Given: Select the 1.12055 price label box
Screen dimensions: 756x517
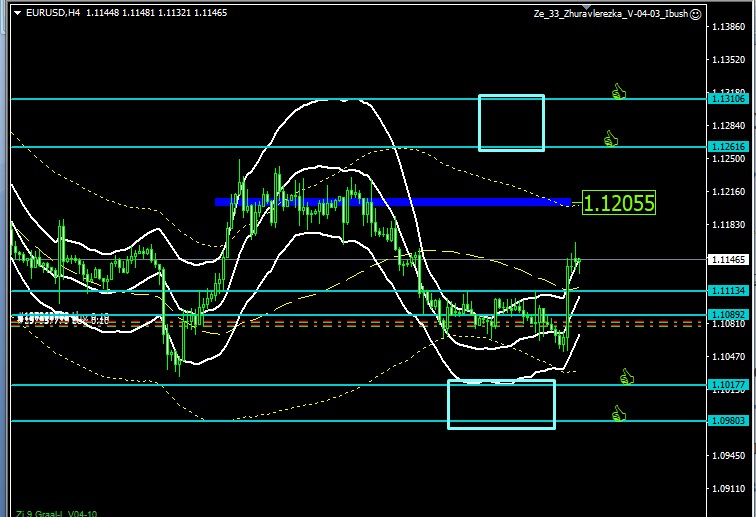Looking at the screenshot, I should [619, 203].
